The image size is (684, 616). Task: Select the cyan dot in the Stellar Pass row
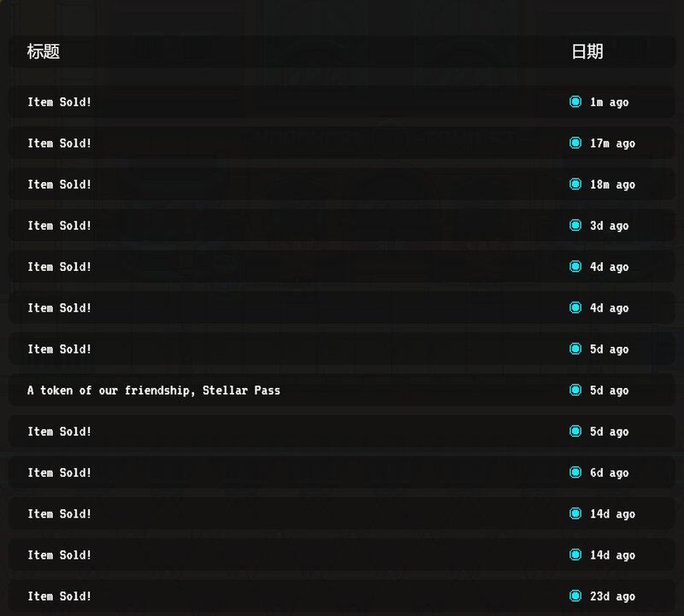[575, 390]
